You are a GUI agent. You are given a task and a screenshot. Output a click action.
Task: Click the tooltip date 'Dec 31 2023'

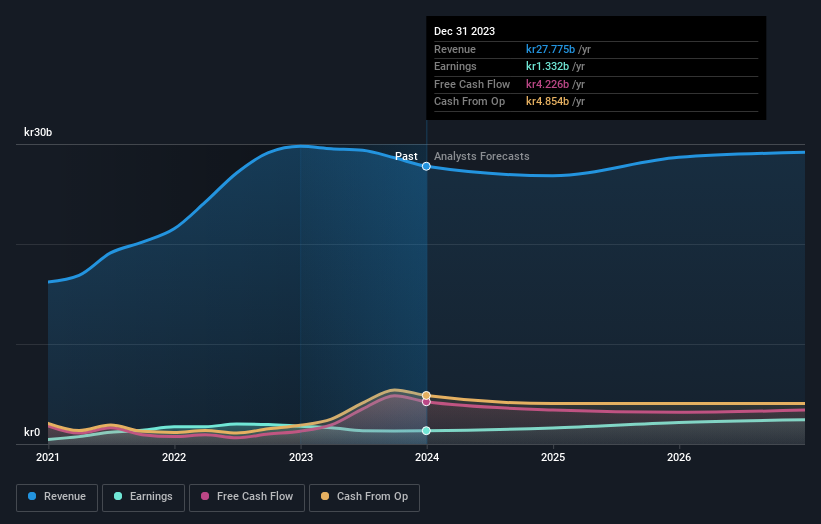coord(464,31)
